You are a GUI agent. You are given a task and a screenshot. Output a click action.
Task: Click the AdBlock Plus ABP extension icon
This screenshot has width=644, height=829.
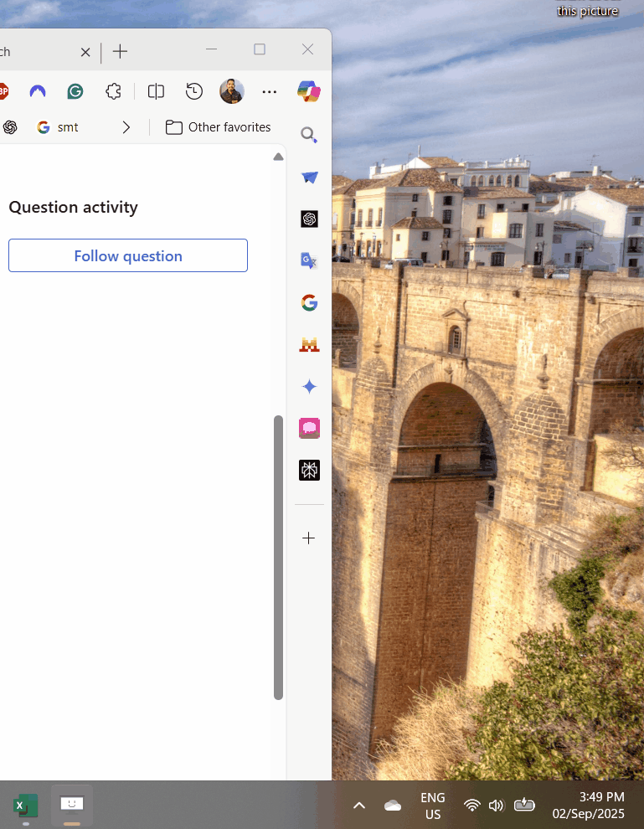click(3, 91)
